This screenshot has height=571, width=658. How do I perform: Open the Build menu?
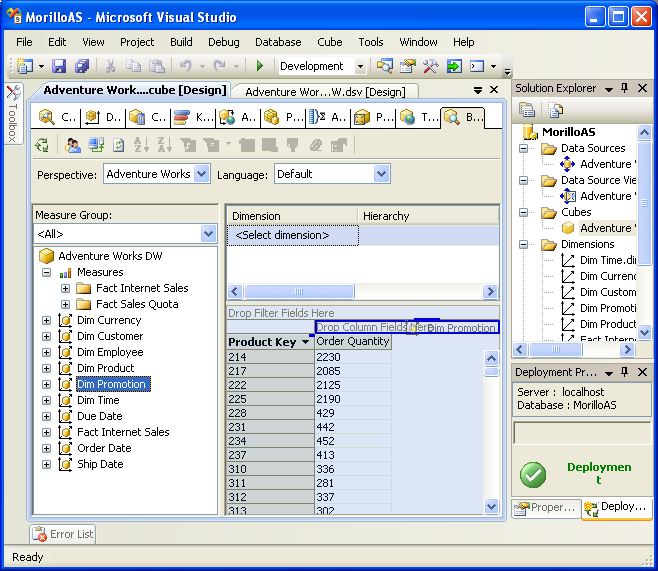point(181,42)
